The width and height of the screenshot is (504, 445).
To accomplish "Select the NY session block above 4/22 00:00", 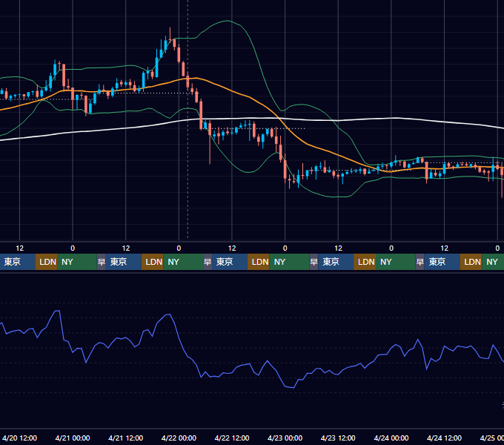I will 183,262.
